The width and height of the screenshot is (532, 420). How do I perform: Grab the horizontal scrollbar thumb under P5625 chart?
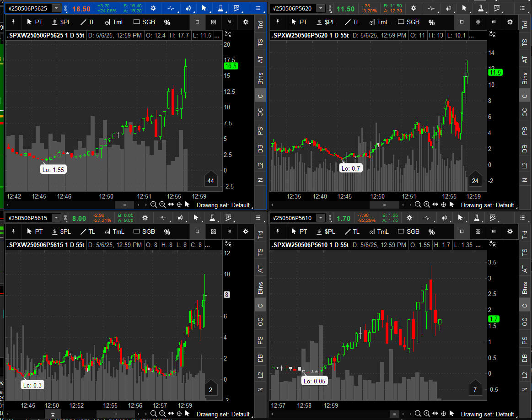[124, 205]
